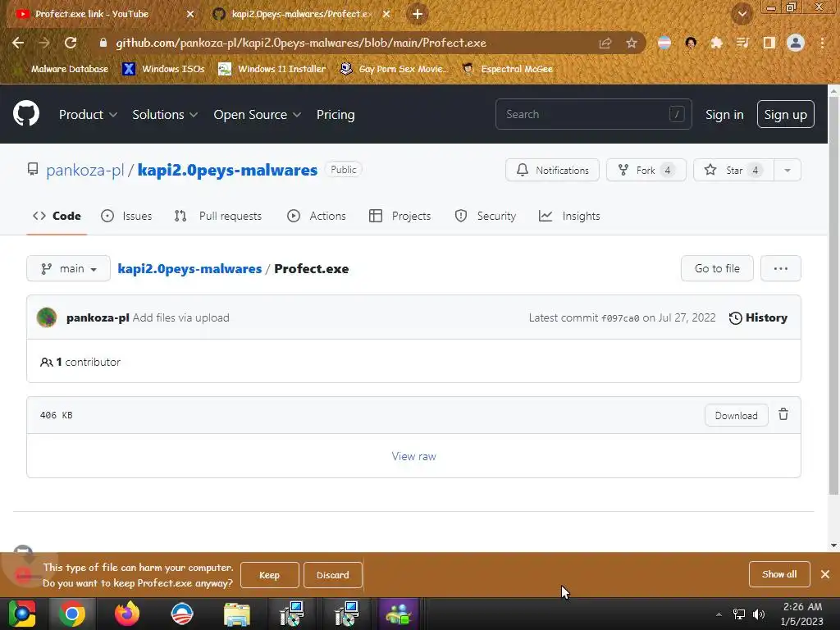
Task: Close the GitHub kapi2.0peys-malwares tab
Action: tap(386, 14)
